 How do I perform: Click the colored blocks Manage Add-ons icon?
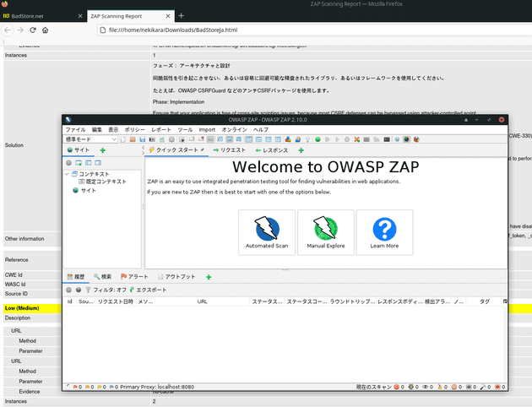[x=288, y=139]
